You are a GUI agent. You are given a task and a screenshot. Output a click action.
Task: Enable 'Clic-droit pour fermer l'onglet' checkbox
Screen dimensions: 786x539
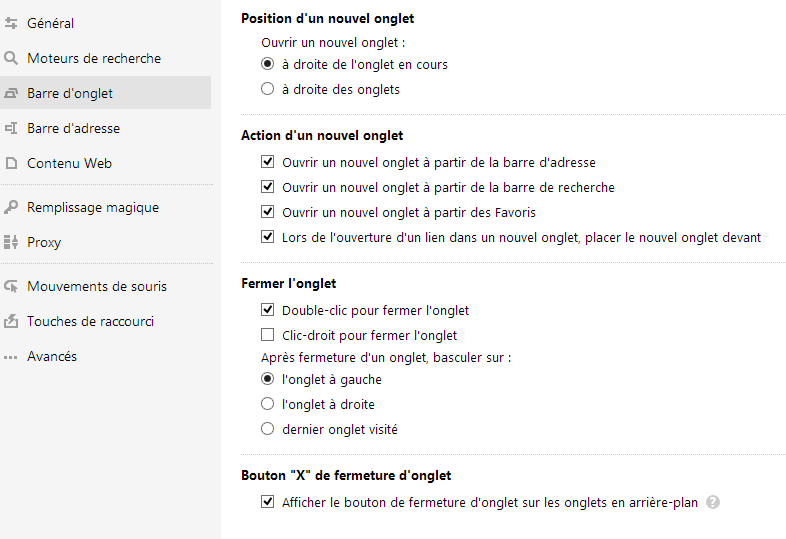[268, 335]
